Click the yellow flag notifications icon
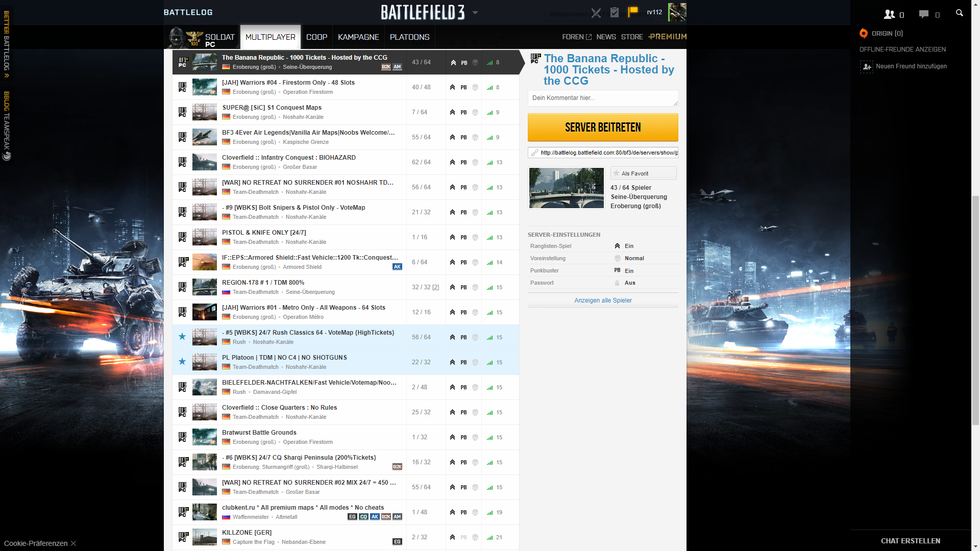Screen dimensions: 980x551 tap(633, 11)
